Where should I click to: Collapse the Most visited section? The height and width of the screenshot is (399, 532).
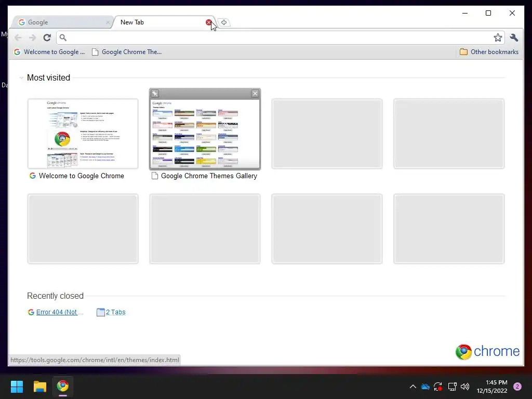click(x=21, y=78)
